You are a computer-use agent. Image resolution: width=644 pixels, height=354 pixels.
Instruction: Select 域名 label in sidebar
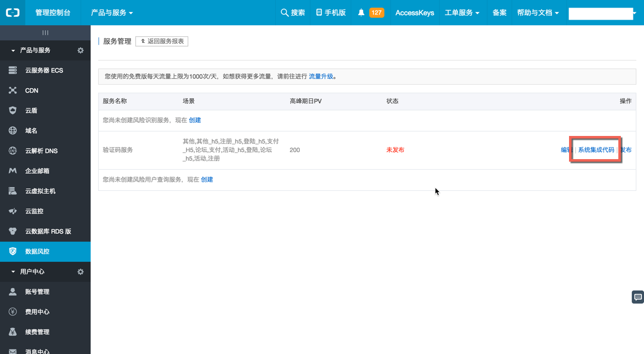(x=31, y=130)
